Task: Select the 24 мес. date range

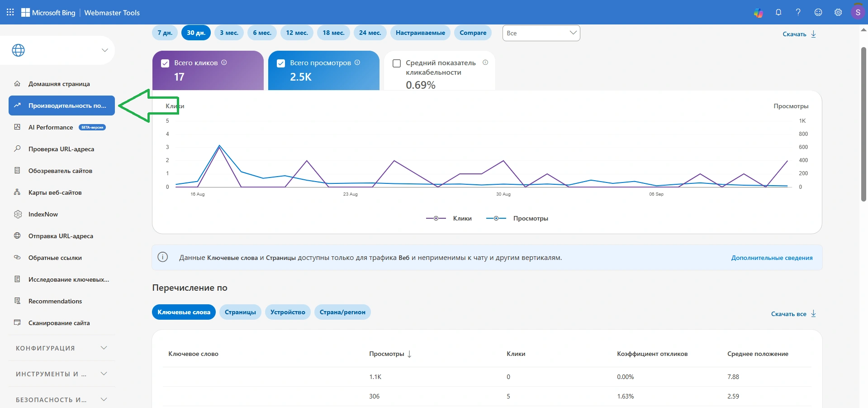Action: pyautogui.click(x=370, y=33)
